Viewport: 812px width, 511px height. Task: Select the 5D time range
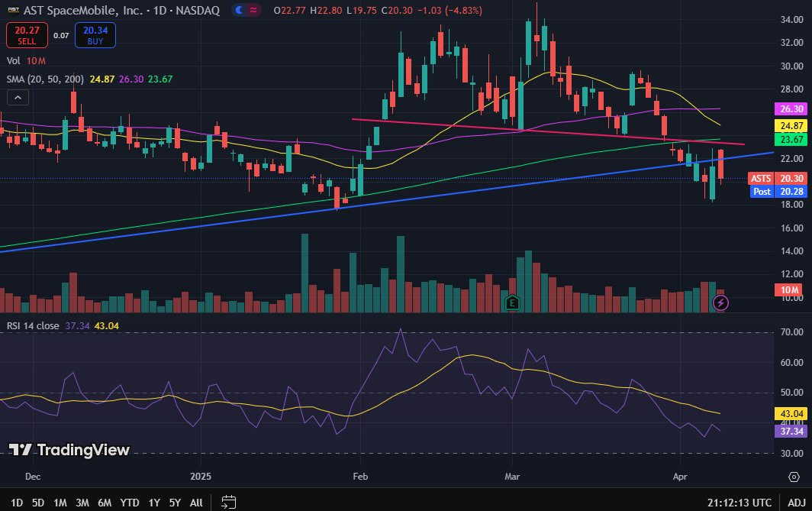[x=38, y=502]
